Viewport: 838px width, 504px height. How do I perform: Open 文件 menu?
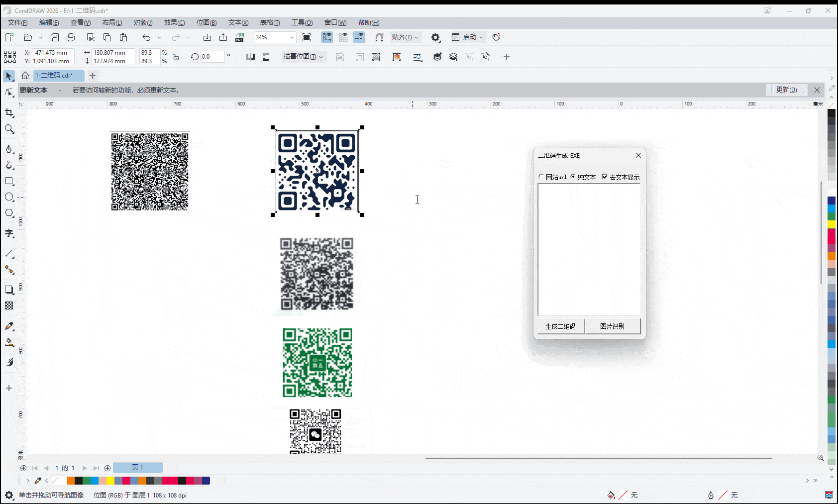[17, 22]
